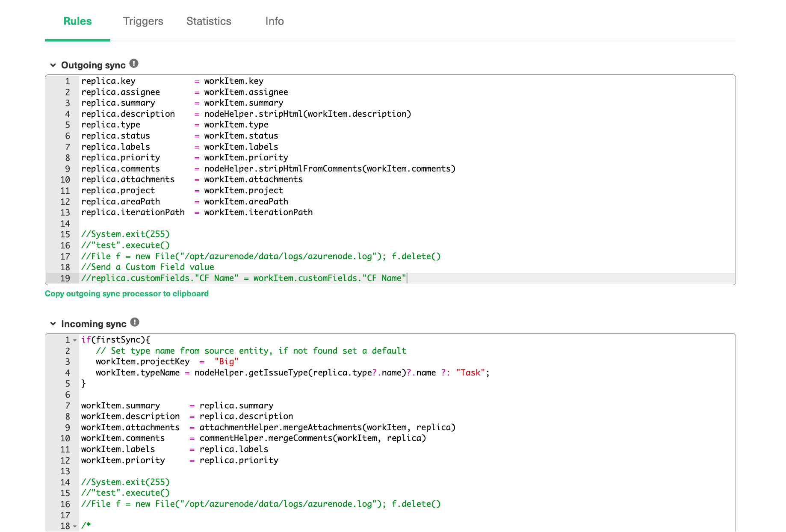Click the Incoming sync heading text
This screenshot has width=786, height=532.
point(94,324)
